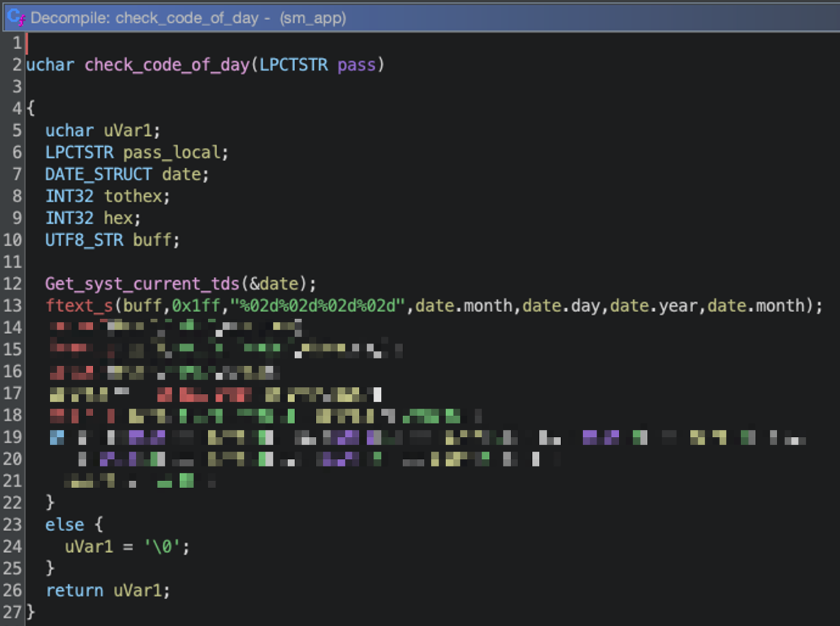Click the uchar return type on line 2
The height and width of the screenshot is (626, 840).
point(50,65)
